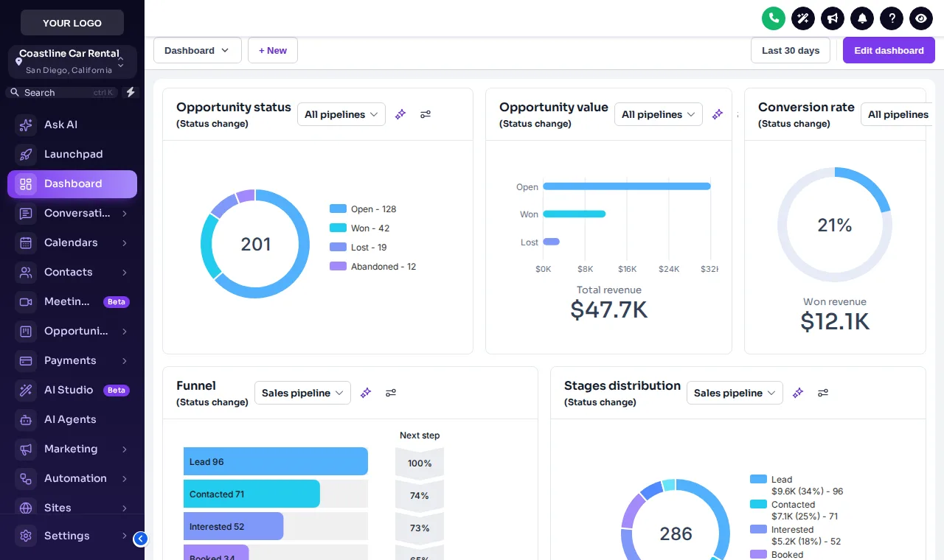944x560 pixels.
Task: Click AI sparkle icon on Opportunity value card
Action: coord(718,114)
